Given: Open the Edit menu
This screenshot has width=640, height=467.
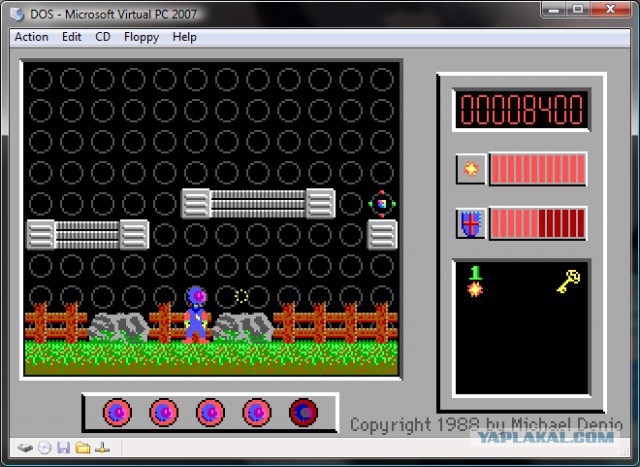Looking at the screenshot, I should (x=71, y=37).
